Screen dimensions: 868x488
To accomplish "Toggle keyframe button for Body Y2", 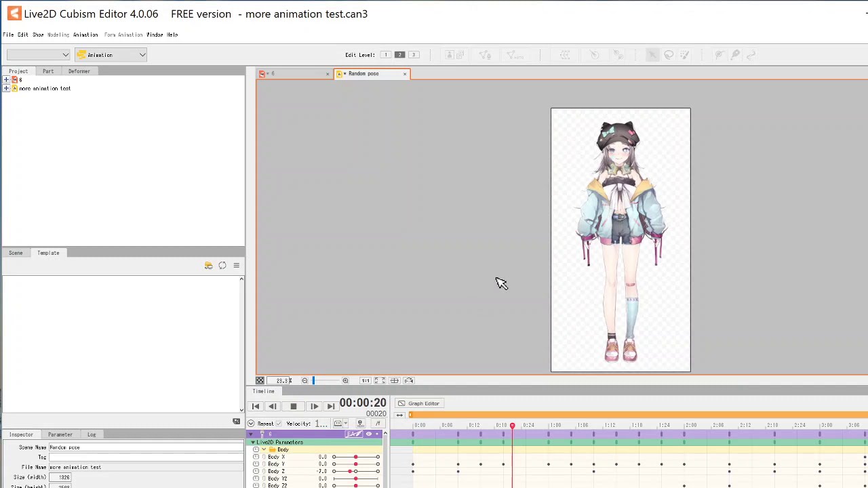I will pyautogui.click(x=256, y=479).
